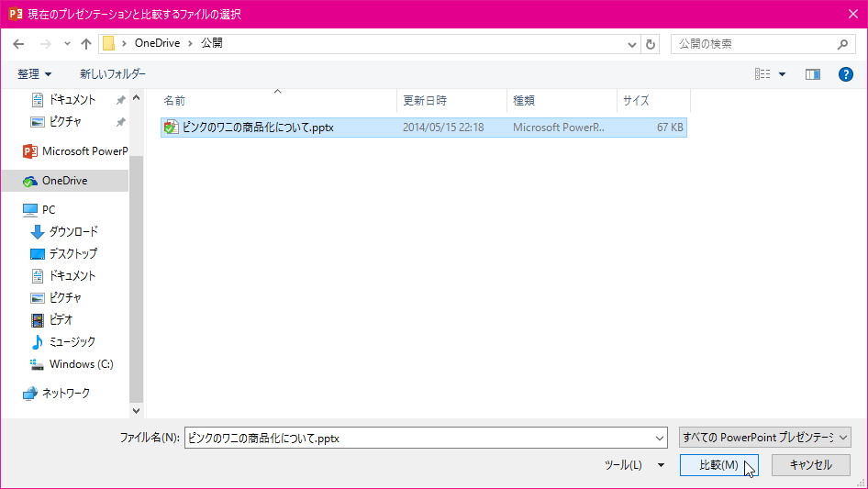Open the ダウンロード folder
The width and height of the screenshot is (868, 489).
pos(63,231)
